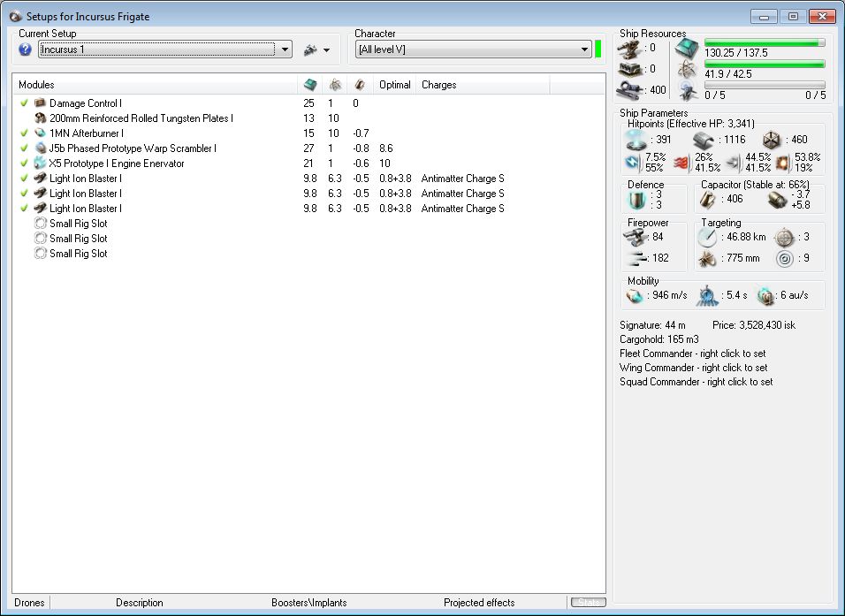Click the turret hardpoints icon in Ship Resources
845x616 pixels.
pos(628,49)
